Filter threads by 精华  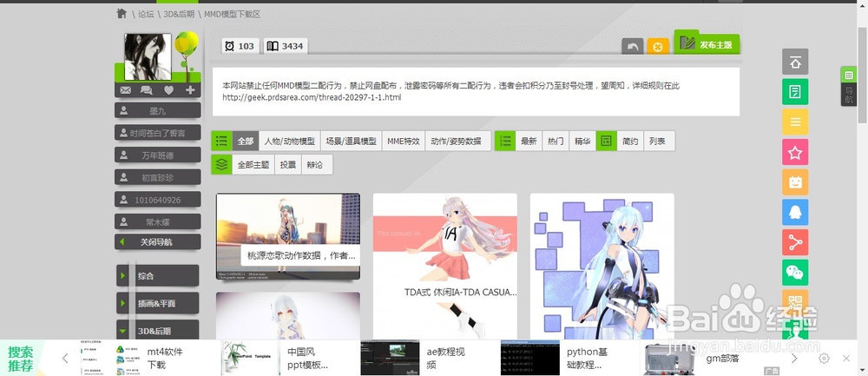(582, 142)
